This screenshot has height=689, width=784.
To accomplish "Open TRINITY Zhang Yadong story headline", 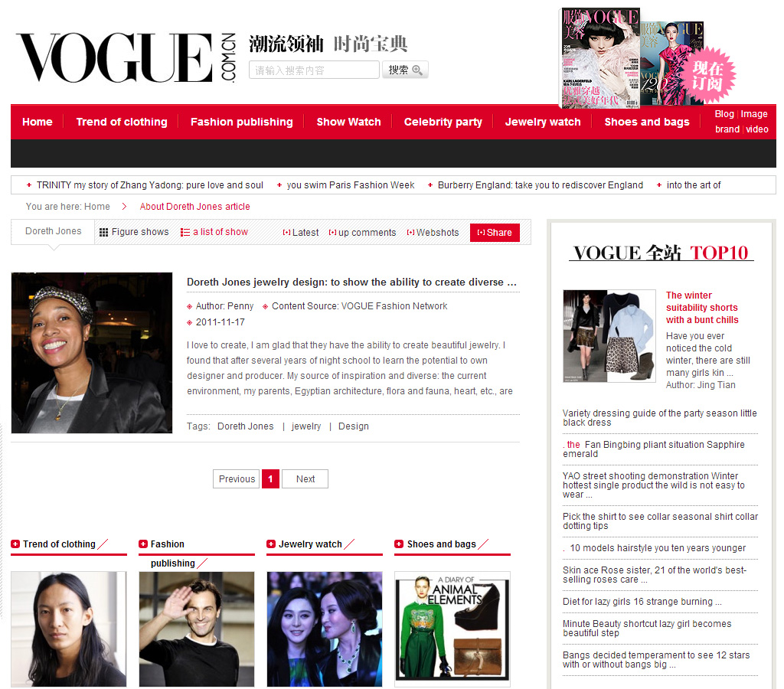I will coord(149,185).
